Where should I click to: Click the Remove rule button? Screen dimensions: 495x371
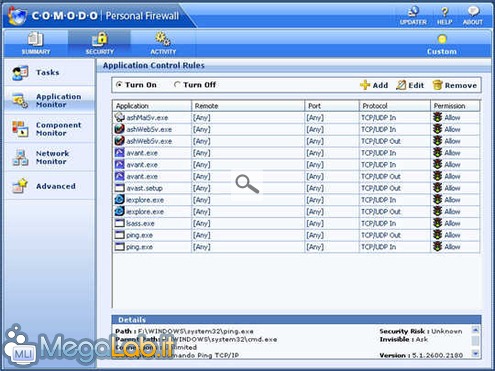coord(455,85)
